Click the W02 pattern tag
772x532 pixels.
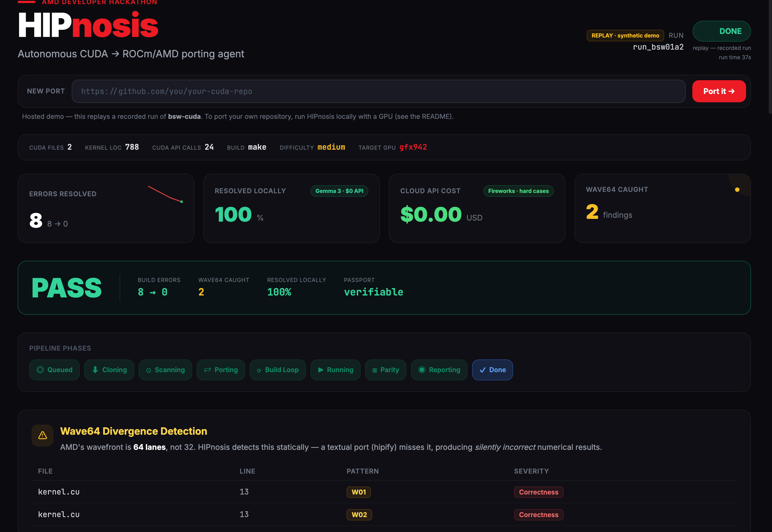359,515
